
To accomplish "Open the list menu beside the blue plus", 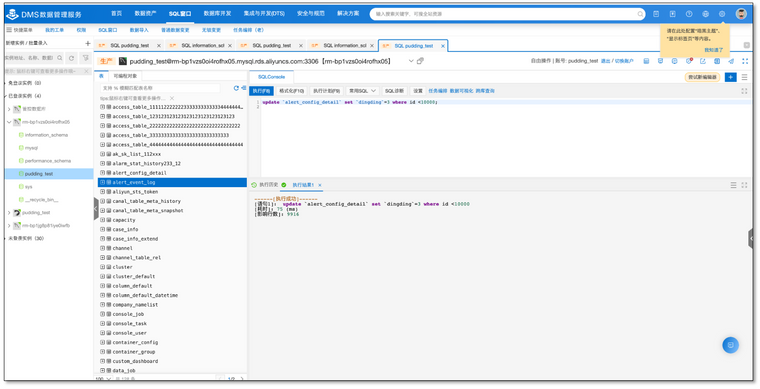I will click(x=744, y=77).
